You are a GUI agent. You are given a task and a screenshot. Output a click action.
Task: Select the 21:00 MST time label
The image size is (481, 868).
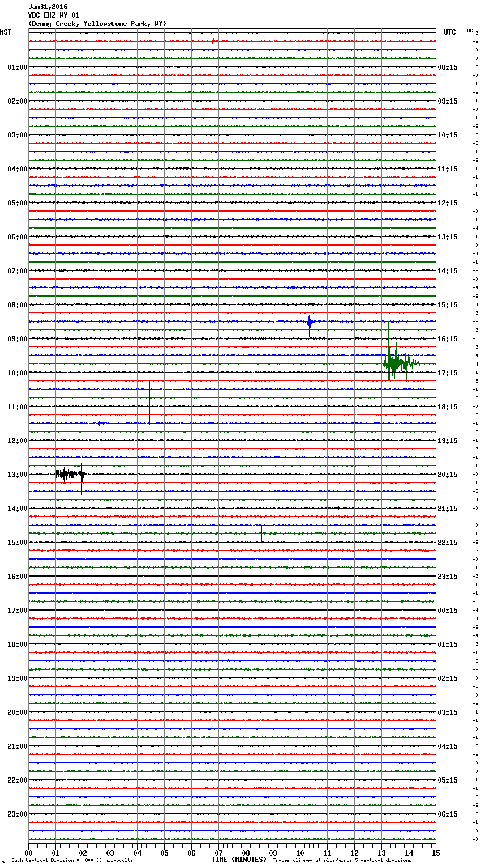click(18, 746)
